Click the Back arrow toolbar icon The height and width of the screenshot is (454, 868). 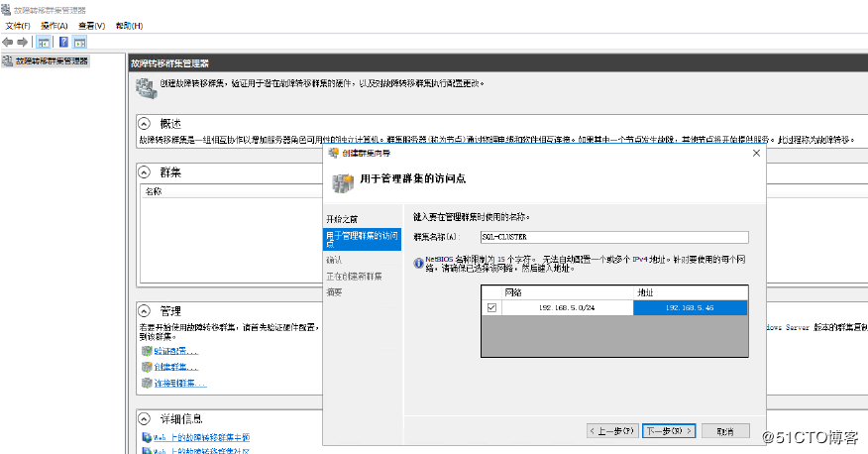tap(8, 42)
